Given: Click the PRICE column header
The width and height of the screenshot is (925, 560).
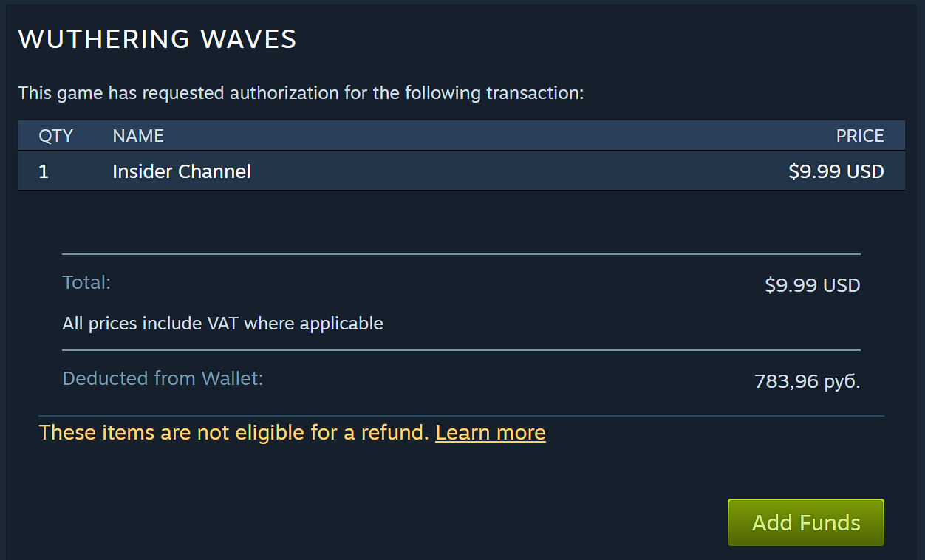Looking at the screenshot, I should (859, 136).
